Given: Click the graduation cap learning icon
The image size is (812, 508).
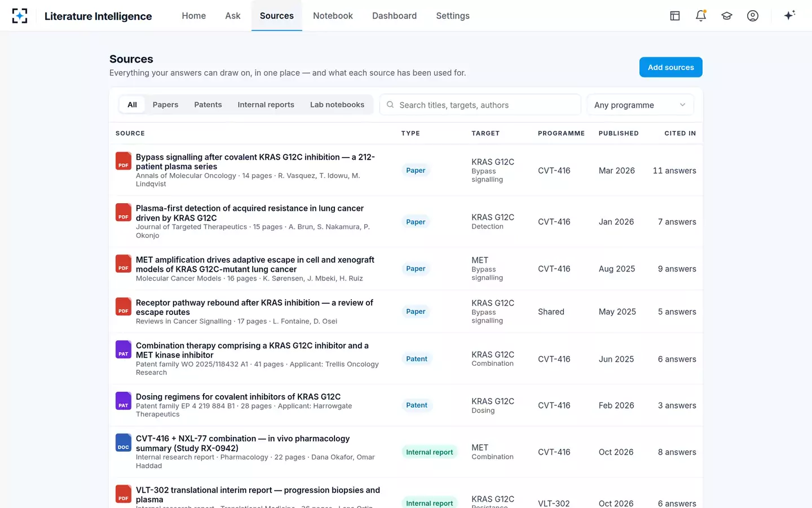Looking at the screenshot, I should tap(727, 16).
